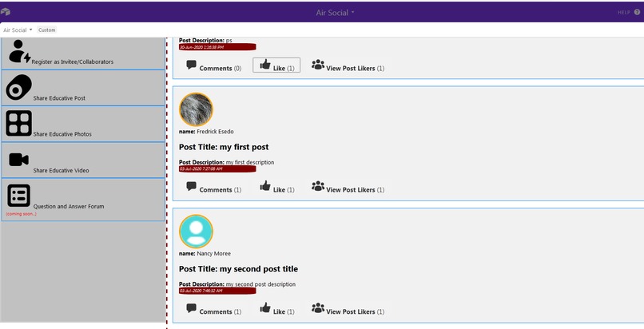Click comment bubble icon on 'my second post title'
Viewport: 644px width, 329px height.
pos(191,308)
